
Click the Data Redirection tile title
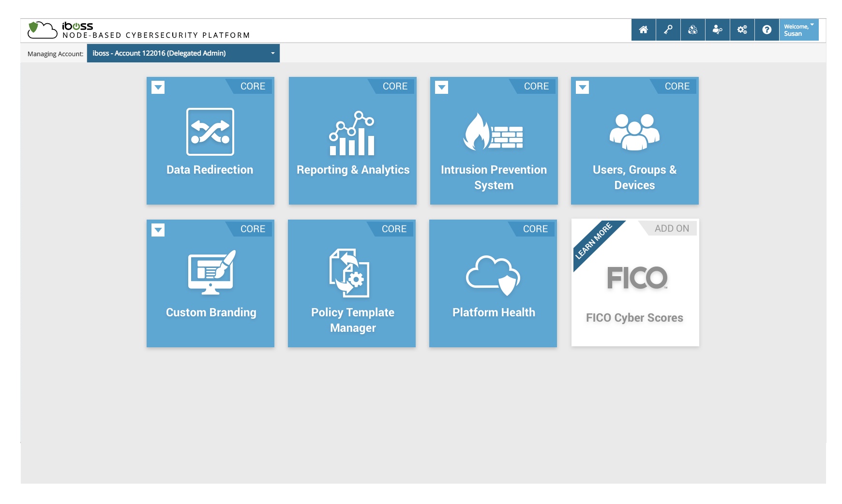click(210, 170)
